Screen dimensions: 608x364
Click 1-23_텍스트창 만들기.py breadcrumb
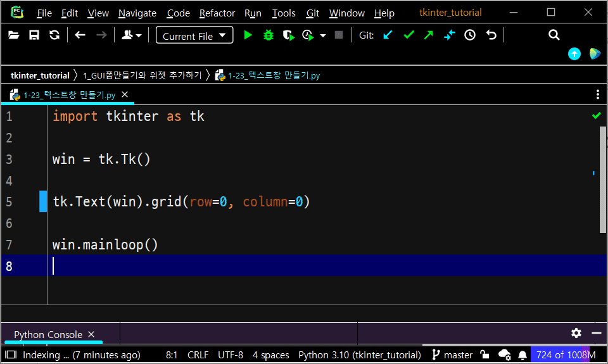point(268,75)
